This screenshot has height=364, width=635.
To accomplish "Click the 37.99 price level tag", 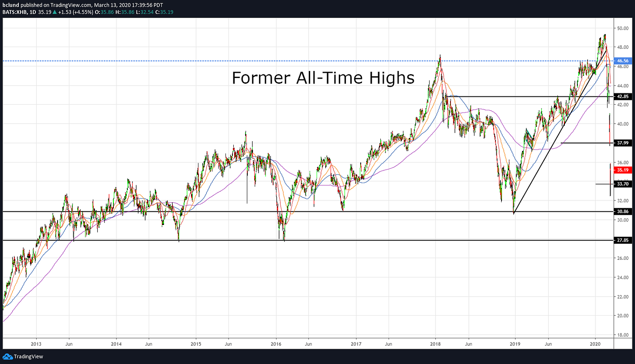I will [621, 143].
